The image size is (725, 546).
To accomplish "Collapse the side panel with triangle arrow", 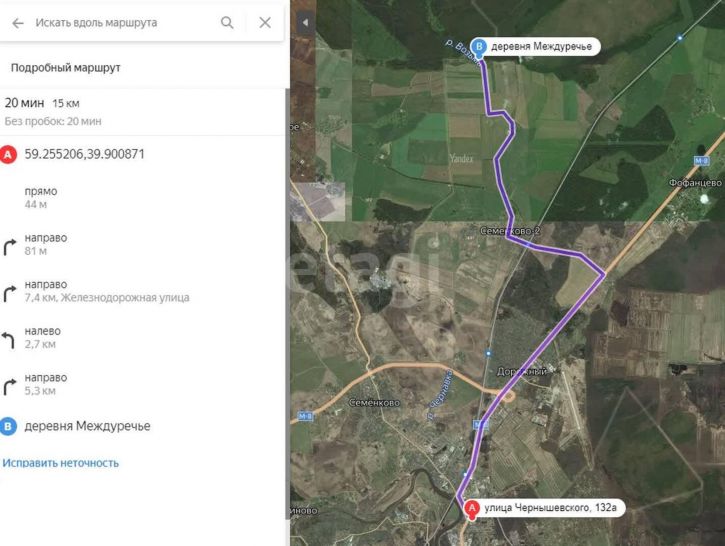I will [x=305, y=22].
